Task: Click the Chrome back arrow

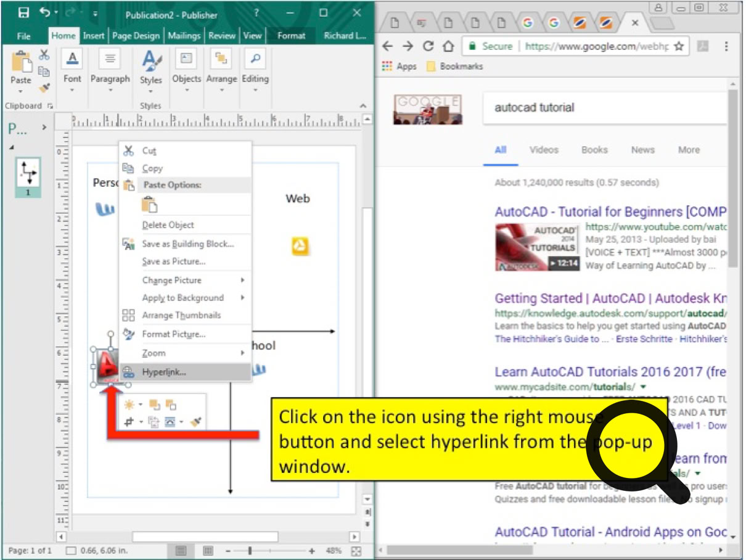Action: click(x=387, y=46)
